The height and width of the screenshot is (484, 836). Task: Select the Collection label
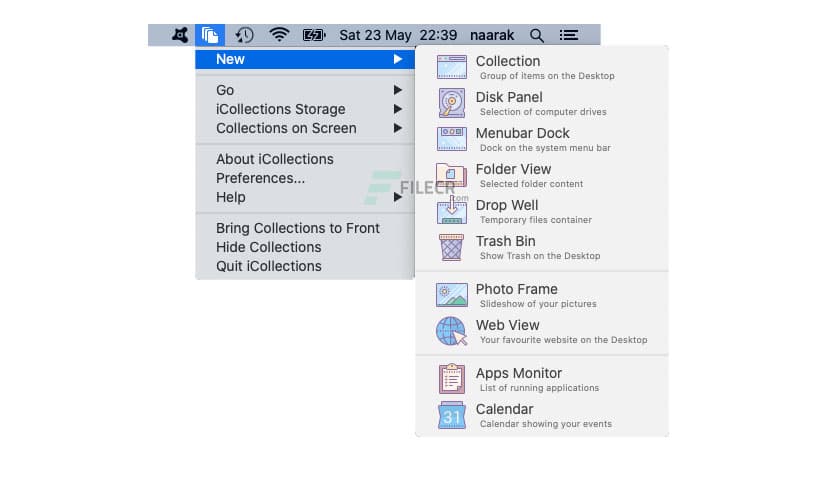click(508, 61)
